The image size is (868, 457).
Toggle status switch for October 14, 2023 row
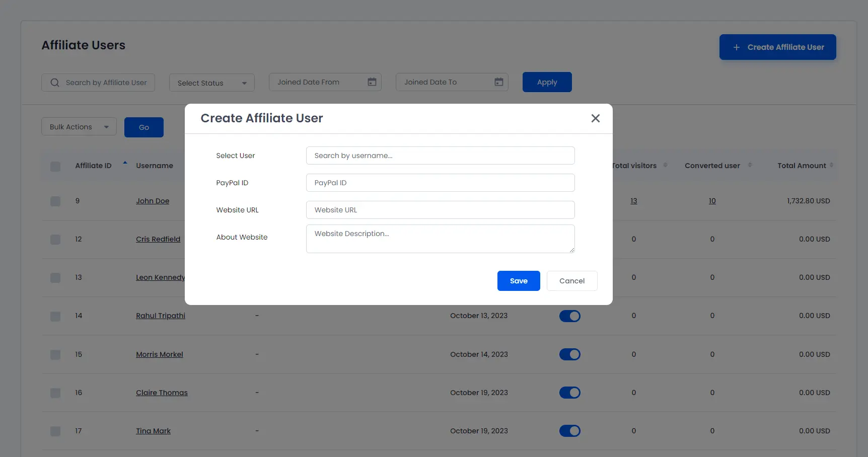pyautogui.click(x=570, y=354)
